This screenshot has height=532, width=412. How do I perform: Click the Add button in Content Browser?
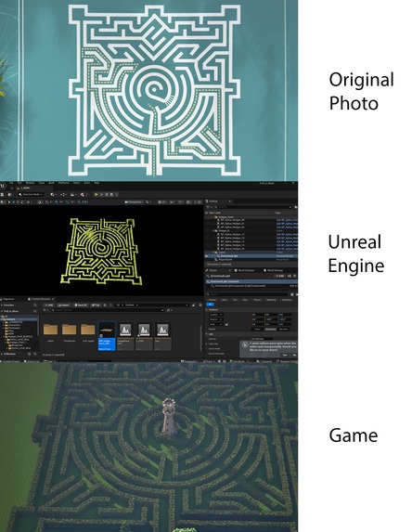[x=49, y=305]
